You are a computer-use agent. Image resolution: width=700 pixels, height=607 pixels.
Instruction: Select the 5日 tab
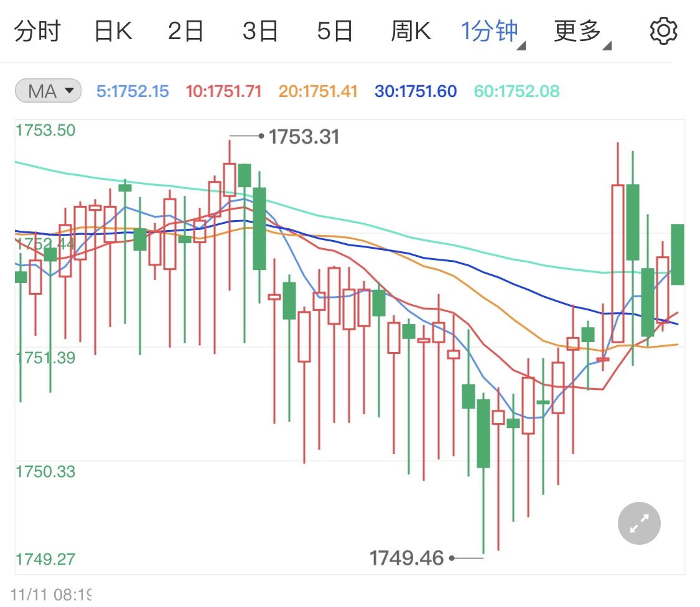click(335, 31)
